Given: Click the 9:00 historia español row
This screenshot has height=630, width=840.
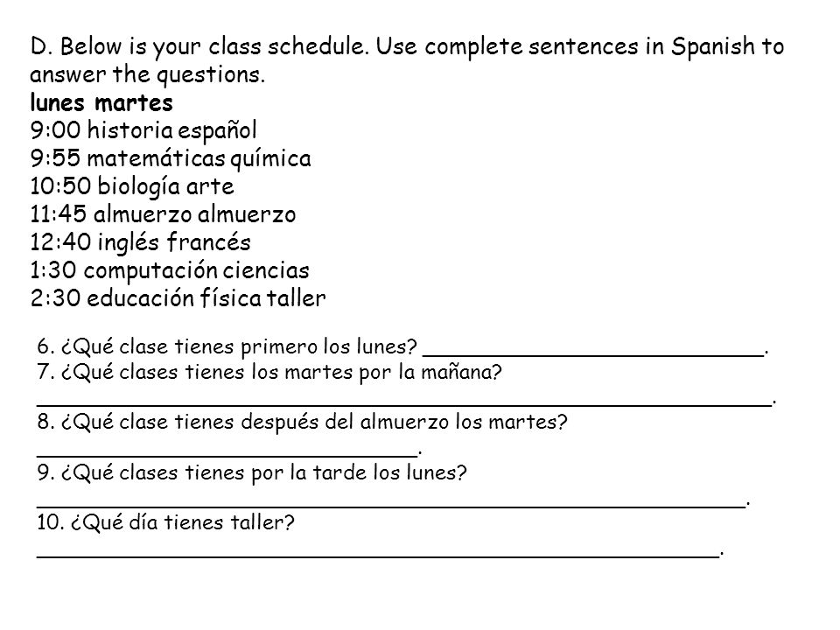Looking at the screenshot, I should point(143,130).
